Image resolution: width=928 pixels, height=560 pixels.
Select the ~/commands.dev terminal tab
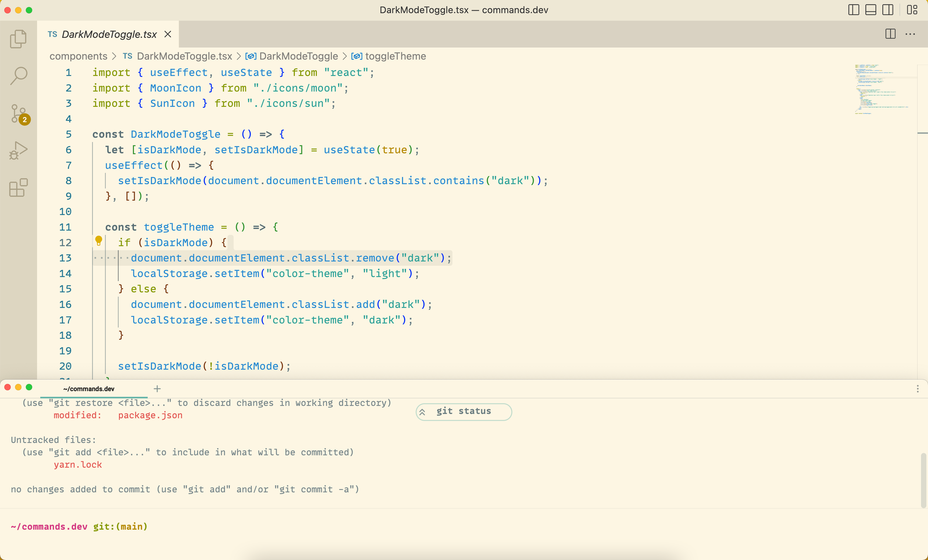pyautogui.click(x=89, y=389)
